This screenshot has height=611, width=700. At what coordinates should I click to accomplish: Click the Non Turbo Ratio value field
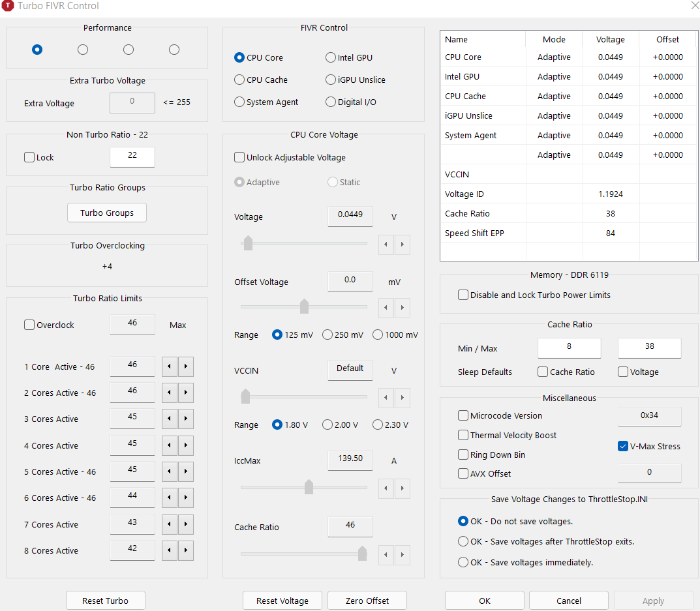click(x=132, y=157)
